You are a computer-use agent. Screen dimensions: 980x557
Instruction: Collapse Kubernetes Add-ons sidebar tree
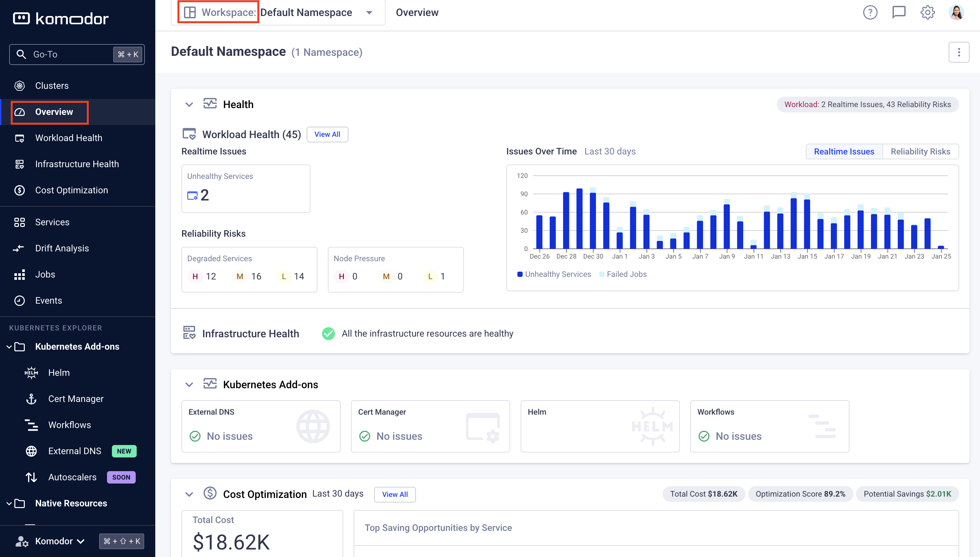pos(9,347)
